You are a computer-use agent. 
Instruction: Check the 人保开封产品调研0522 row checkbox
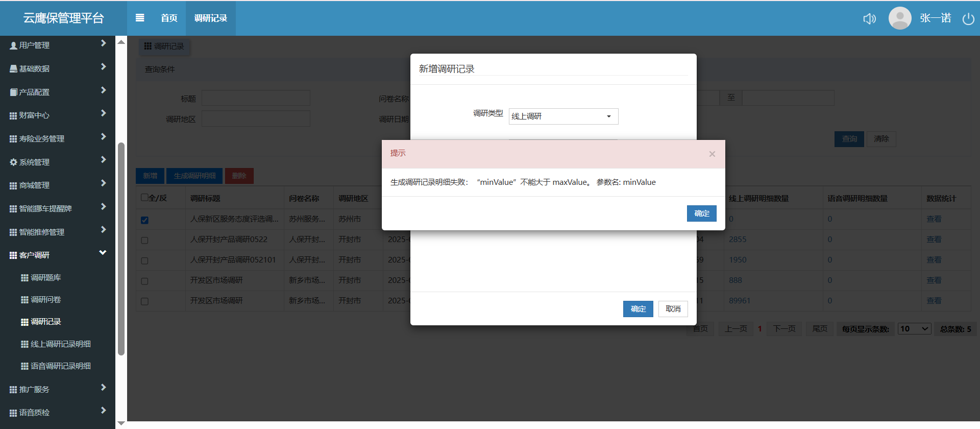144,241
